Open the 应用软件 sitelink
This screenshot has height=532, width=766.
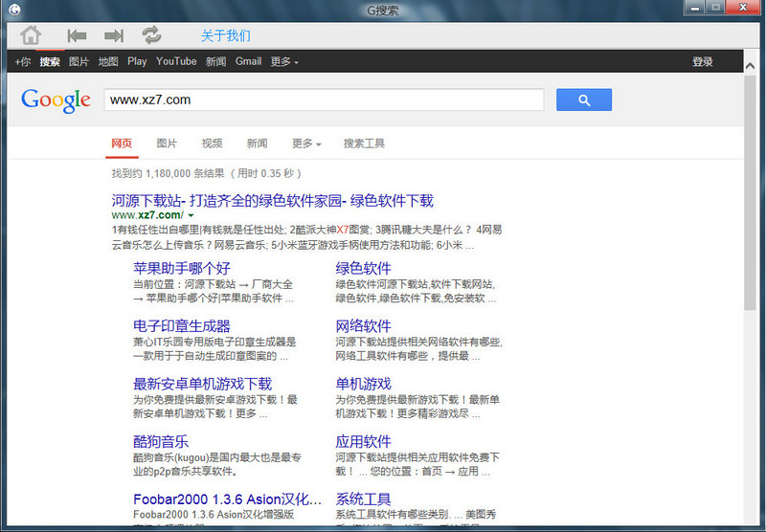(363, 441)
